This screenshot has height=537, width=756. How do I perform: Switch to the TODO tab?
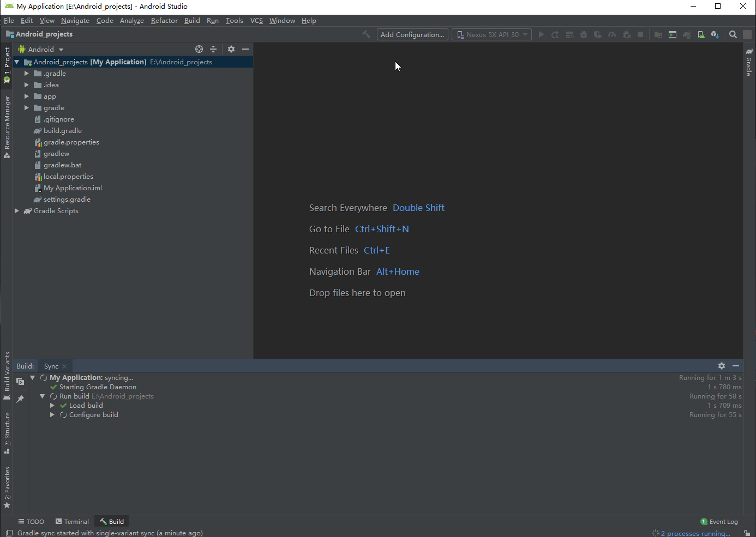pos(31,522)
